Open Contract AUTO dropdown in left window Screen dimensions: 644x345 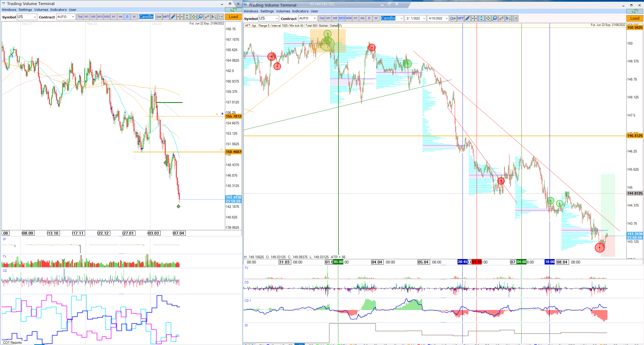click(x=66, y=17)
